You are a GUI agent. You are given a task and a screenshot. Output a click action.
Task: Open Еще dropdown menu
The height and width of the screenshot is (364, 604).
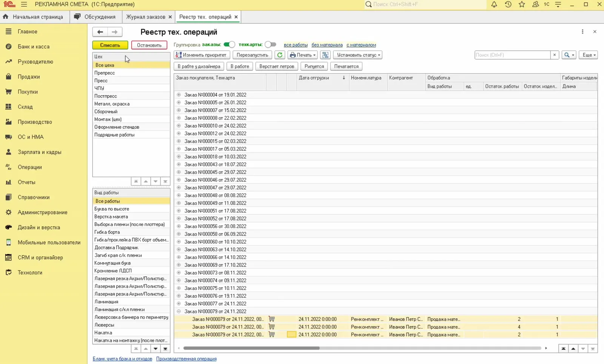[589, 55]
